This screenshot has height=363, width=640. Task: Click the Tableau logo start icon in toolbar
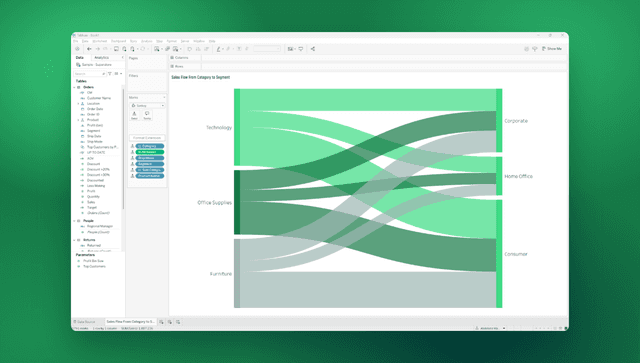pyautogui.click(x=78, y=49)
